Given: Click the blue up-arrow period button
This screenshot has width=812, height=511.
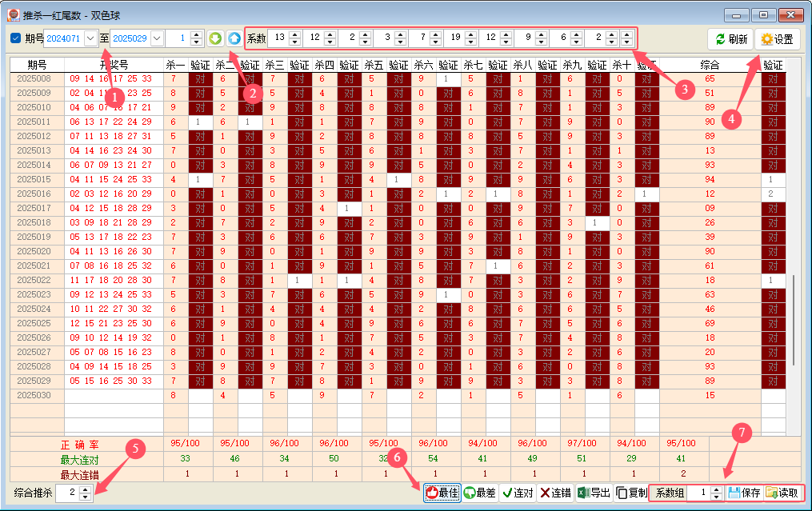Looking at the screenshot, I should (x=233, y=38).
